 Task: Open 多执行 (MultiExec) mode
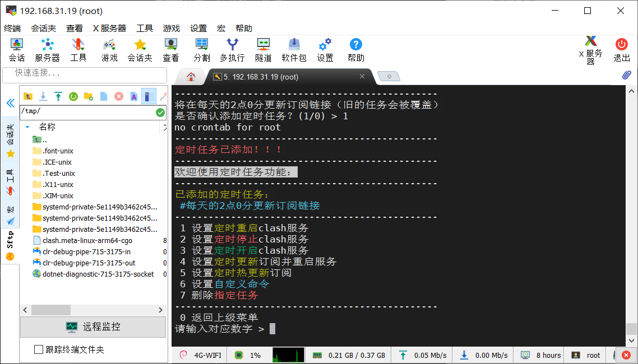pos(232,50)
